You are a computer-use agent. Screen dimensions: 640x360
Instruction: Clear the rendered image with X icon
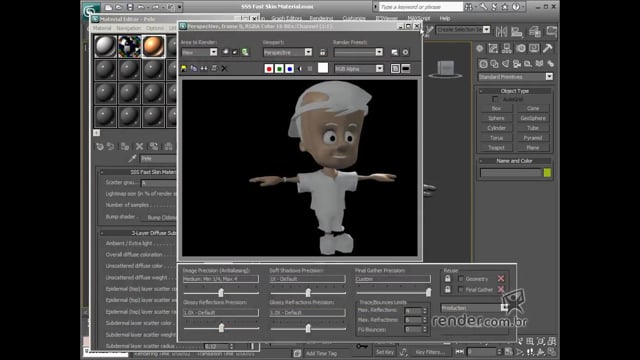(x=224, y=69)
